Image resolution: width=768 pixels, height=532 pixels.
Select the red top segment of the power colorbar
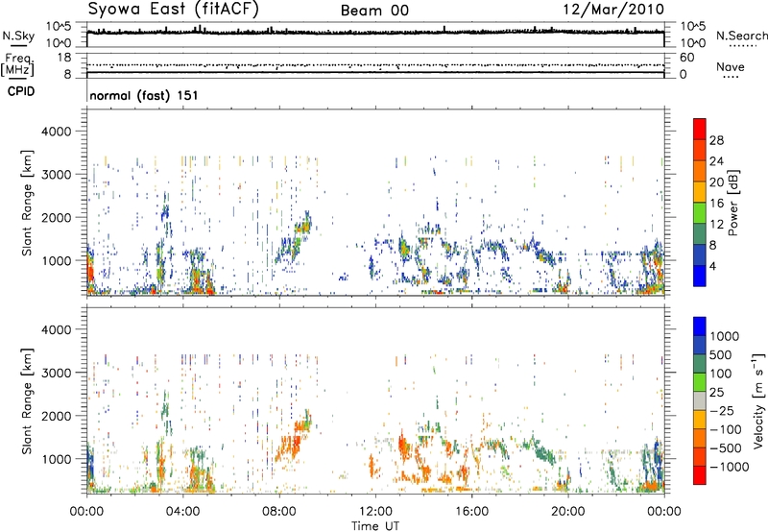tap(700, 129)
